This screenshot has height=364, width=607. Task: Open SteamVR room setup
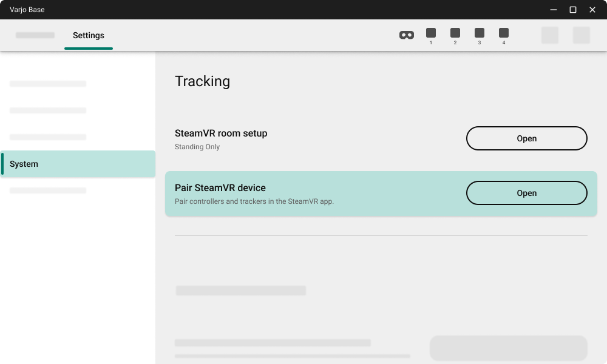point(526,138)
